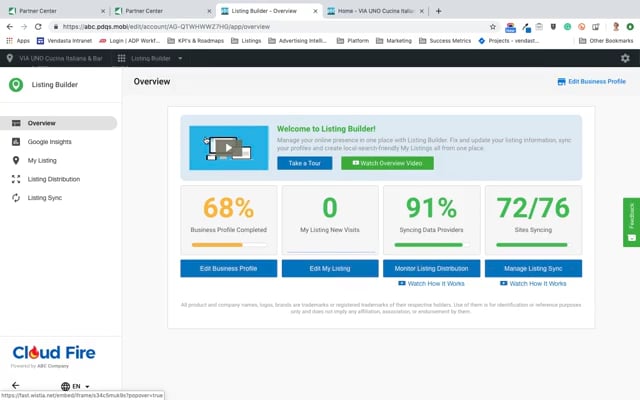Click the Sites Syncing progress bar
Screen dimensions: 640x400
tap(532, 245)
